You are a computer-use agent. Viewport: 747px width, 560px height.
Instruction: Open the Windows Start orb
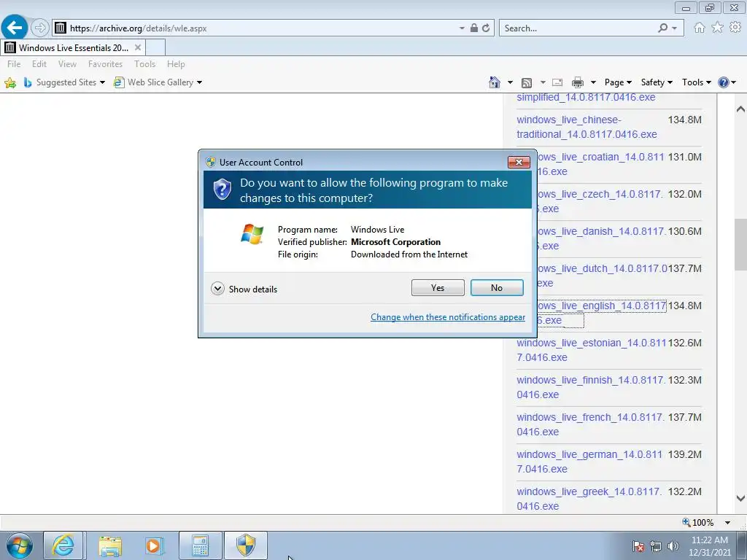tap(20, 545)
